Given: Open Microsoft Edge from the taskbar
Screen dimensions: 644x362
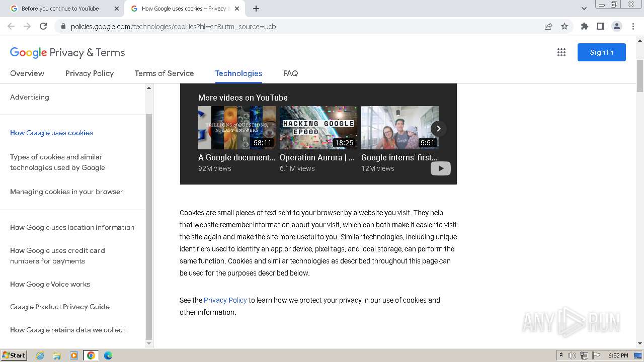Looking at the screenshot, I should 108,355.
